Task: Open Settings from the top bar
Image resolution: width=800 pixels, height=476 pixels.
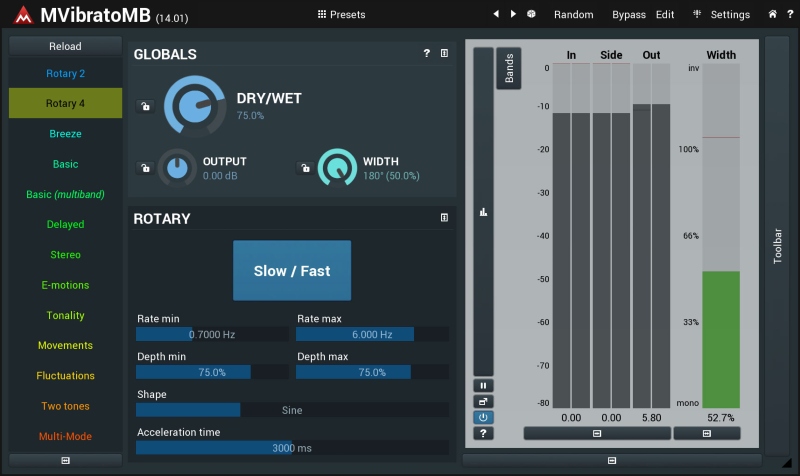Action: tap(730, 14)
